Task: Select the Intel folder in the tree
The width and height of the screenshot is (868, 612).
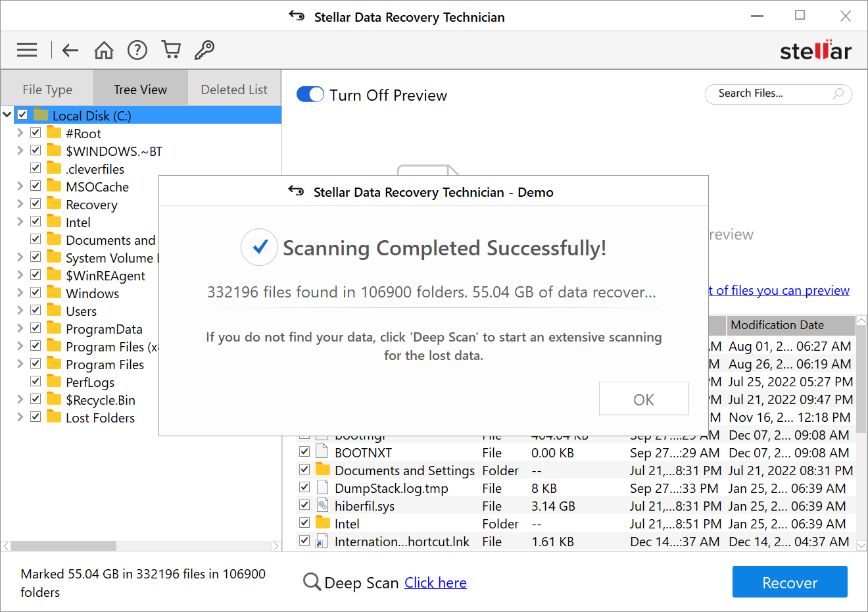Action: 78,222
